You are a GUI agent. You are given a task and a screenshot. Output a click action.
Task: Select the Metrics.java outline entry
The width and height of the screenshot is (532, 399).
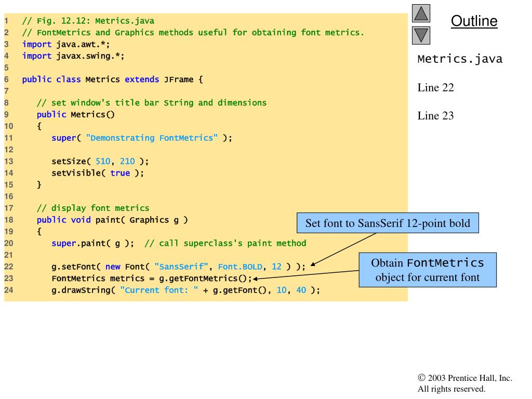point(460,59)
